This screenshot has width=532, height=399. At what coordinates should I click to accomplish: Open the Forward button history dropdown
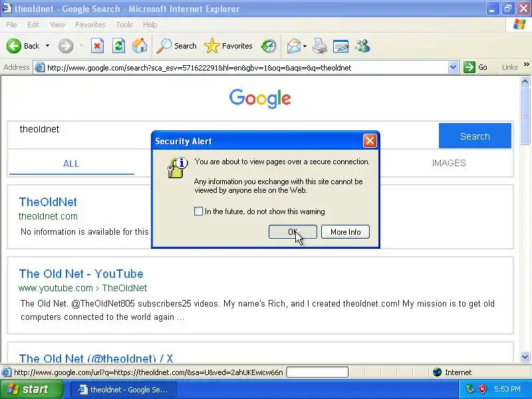(x=81, y=46)
